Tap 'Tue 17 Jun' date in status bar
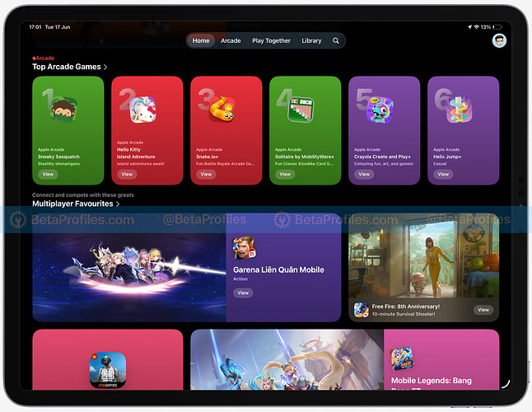Image resolution: width=532 pixels, height=412 pixels. tap(58, 27)
